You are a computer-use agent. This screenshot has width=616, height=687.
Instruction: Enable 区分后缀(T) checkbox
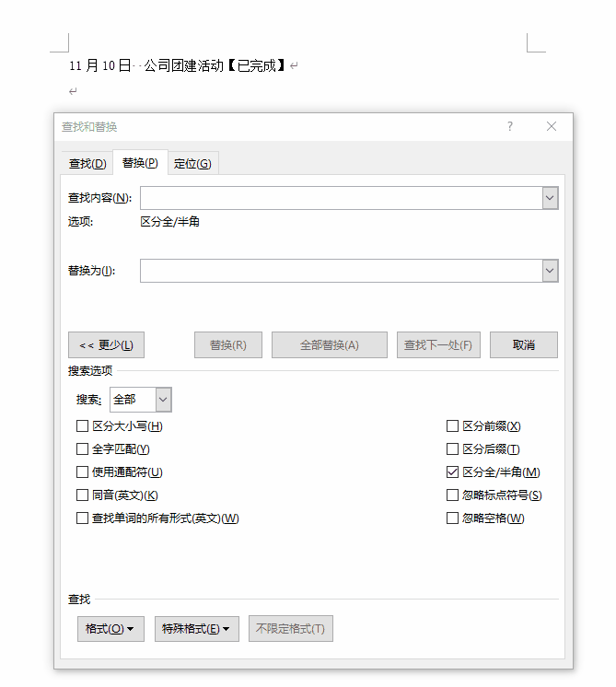point(452,449)
